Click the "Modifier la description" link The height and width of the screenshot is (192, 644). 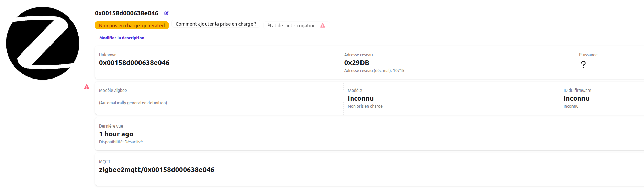click(122, 38)
